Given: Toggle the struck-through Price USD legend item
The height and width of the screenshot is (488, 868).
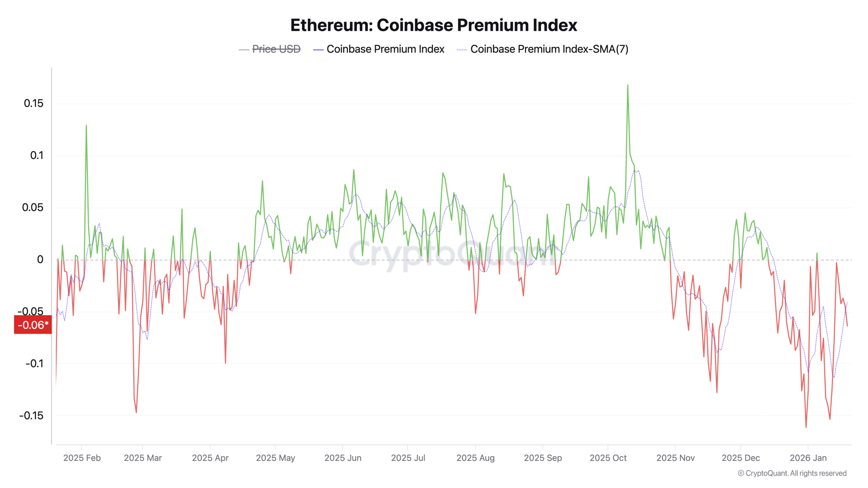Looking at the screenshot, I should 276,49.
